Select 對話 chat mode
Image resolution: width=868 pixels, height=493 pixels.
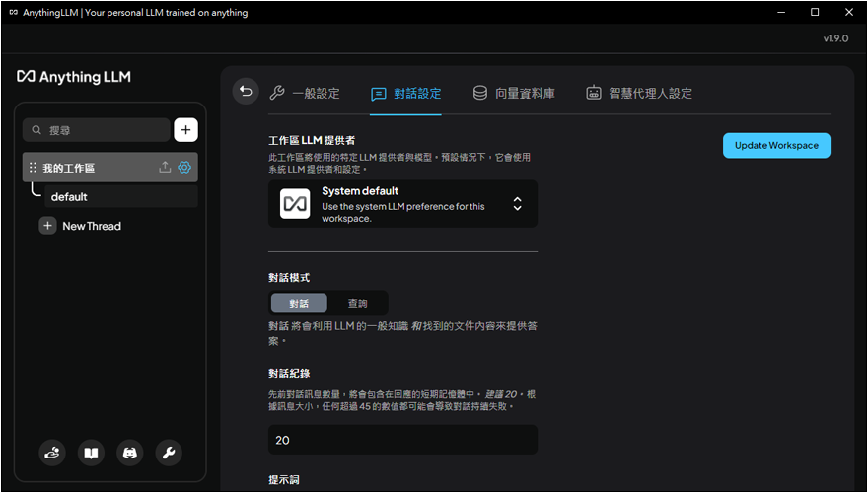pyautogui.click(x=299, y=303)
